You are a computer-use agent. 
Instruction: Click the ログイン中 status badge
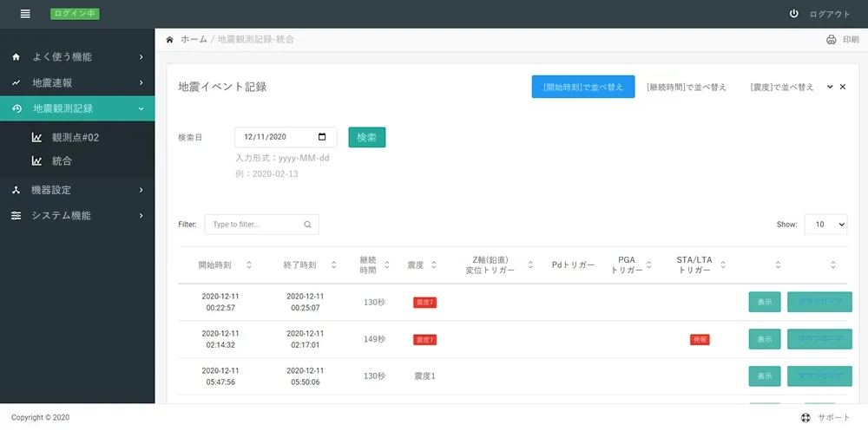coord(75,14)
